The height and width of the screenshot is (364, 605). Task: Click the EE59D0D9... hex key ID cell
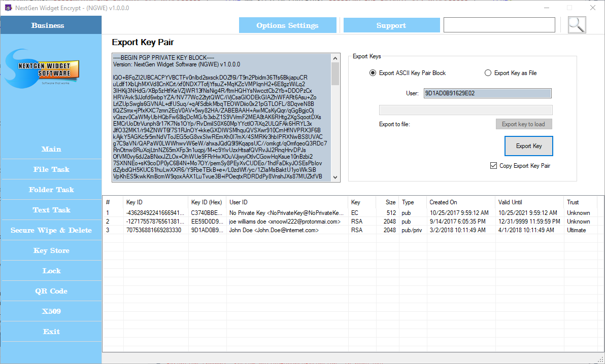207,222
